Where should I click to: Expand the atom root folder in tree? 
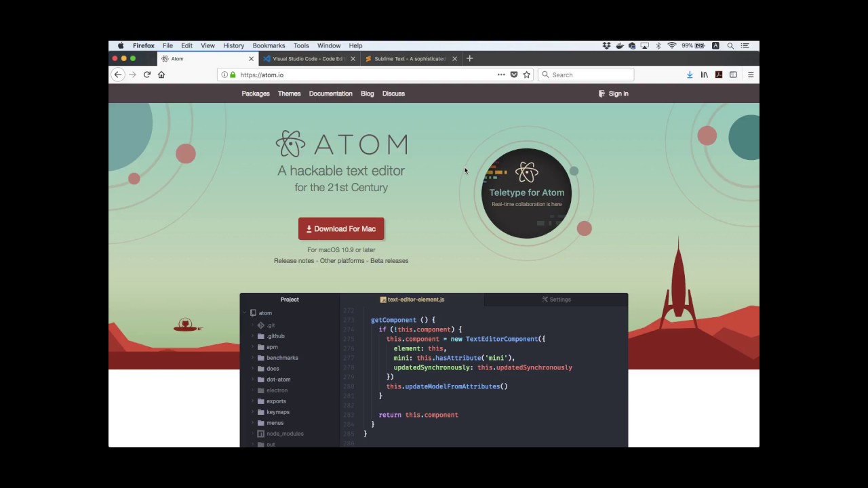[x=244, y=313]
